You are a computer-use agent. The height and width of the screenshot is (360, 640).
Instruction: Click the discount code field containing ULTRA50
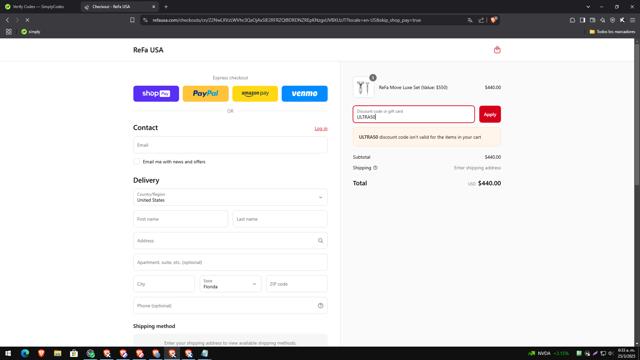tap(413, 114)
